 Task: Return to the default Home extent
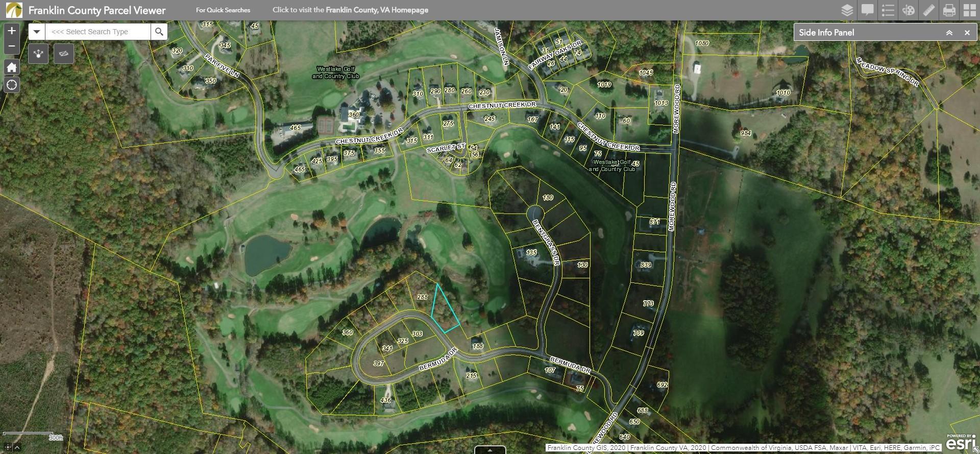[12, 67]
